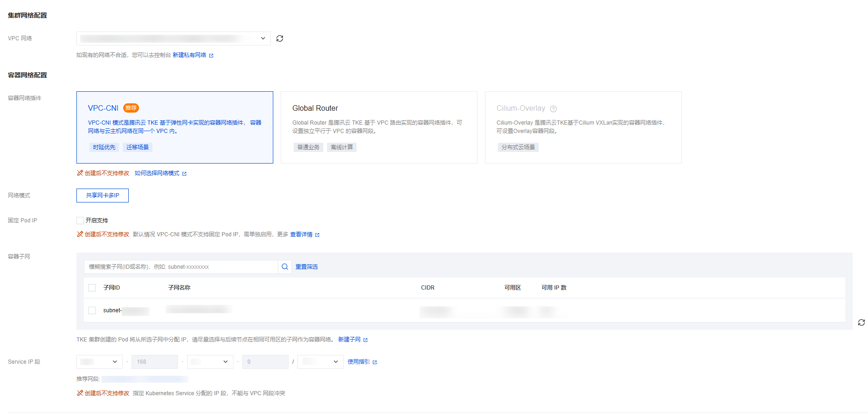Click help icon beside Cilium-Overlay
This screenshot has height=417, width=868.
(554, 109)
